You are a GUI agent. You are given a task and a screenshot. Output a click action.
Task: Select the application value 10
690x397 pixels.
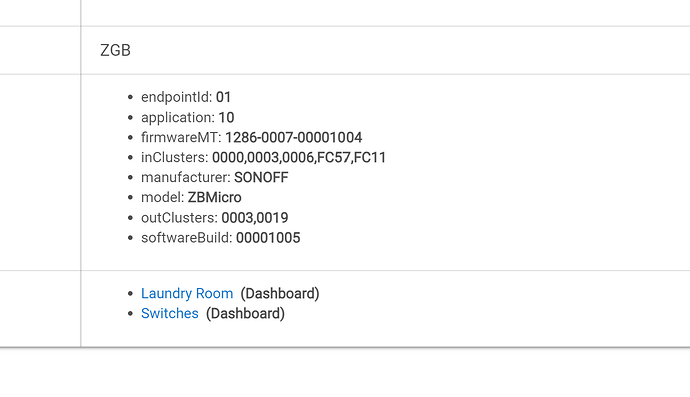226,118
